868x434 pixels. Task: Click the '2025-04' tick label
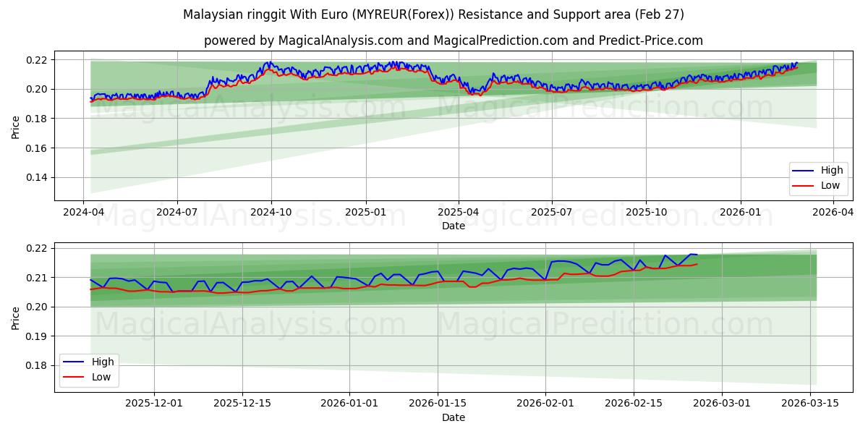(459, 212)
